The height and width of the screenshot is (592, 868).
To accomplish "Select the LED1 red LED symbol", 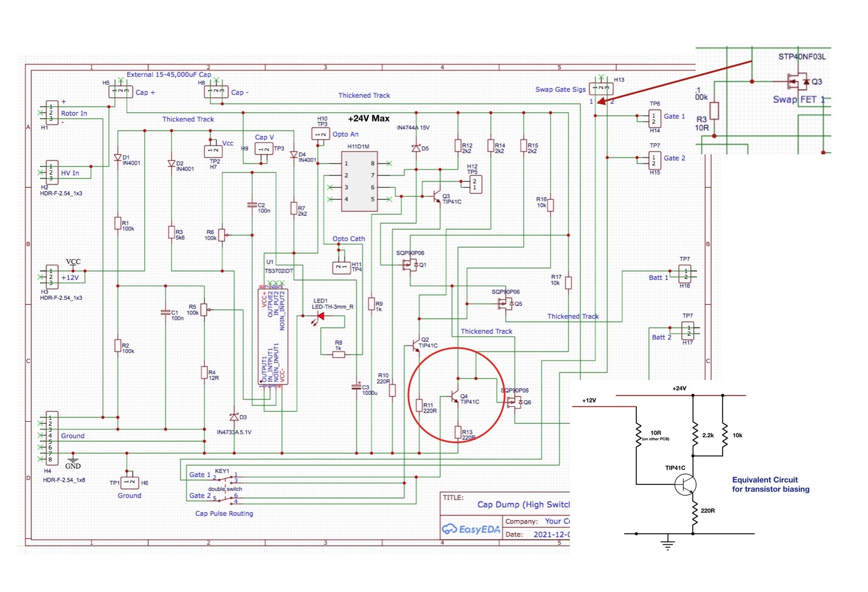I will coord(320,316).
